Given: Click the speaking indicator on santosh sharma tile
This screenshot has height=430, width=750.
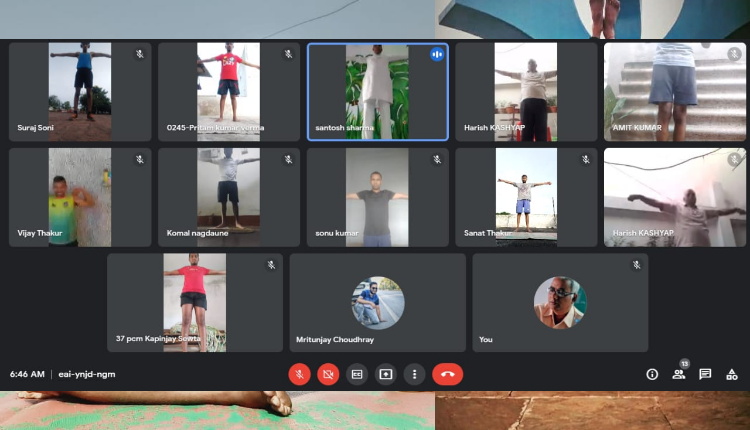Looking at the screenshot, I should click(x=437, y=54).
